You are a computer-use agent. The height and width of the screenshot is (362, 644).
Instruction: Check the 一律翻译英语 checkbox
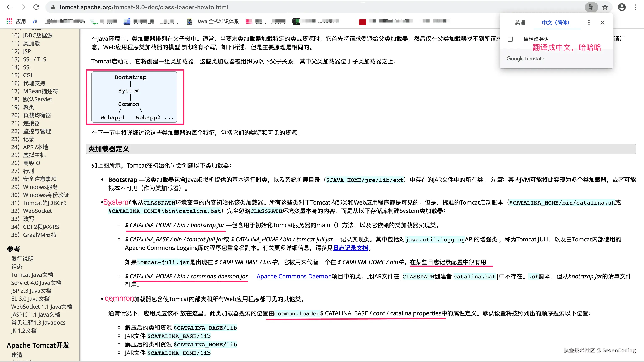pos(510,39)
